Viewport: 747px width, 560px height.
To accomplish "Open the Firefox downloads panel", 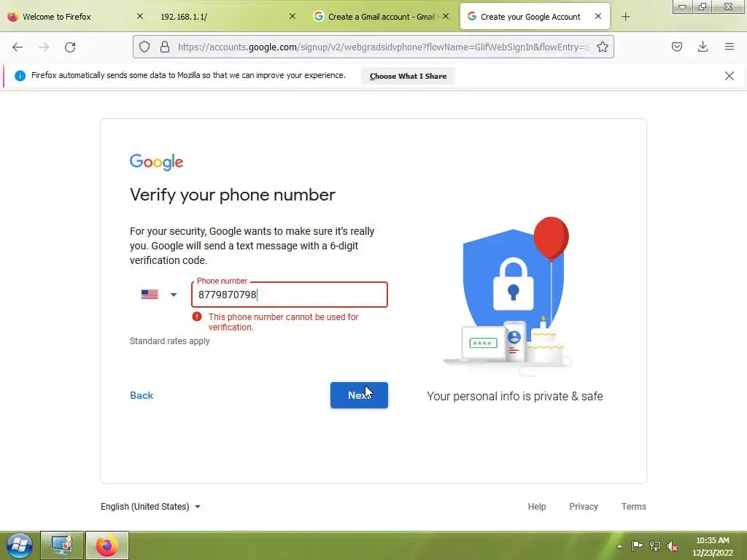I will point(703,47).
